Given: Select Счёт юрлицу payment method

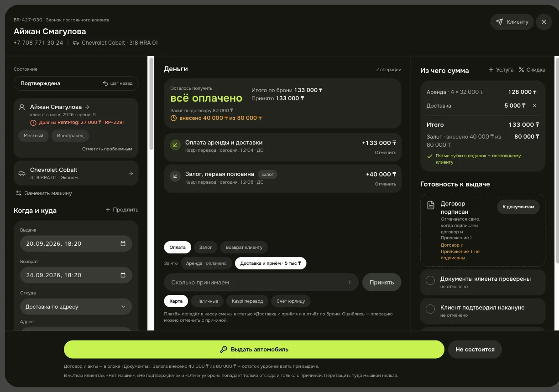Looking at the screenshot, I should pyautogui.click(x=291, y=301).
